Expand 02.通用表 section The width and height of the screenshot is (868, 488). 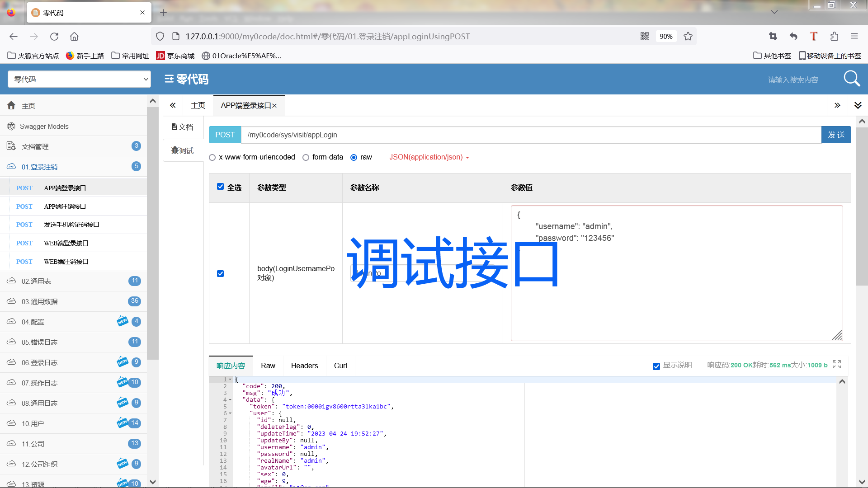[x=73, y=281]
